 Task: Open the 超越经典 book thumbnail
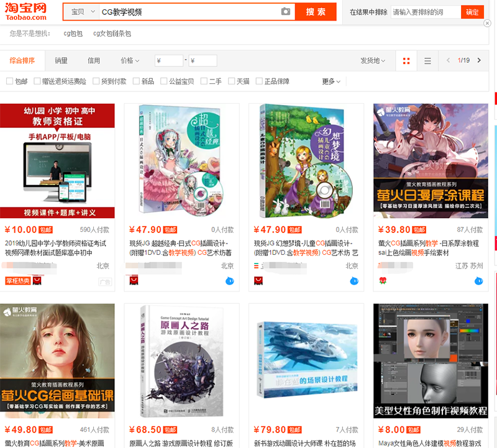pos(181,161)
